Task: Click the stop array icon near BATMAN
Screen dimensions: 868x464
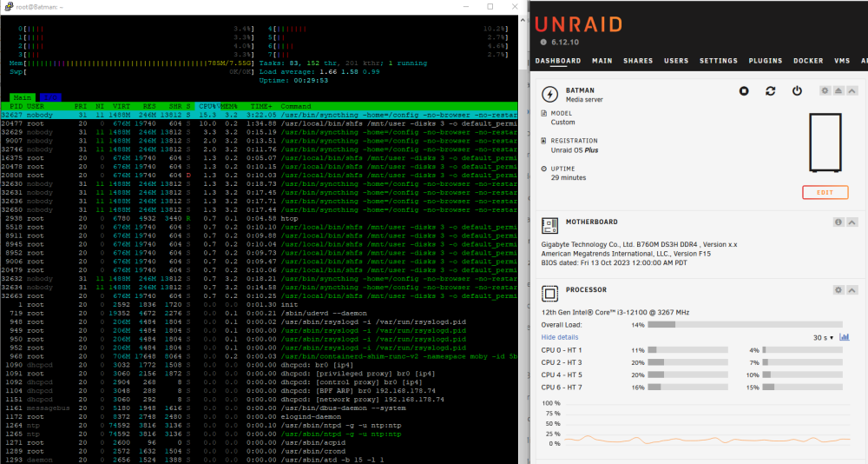Action: [744, 91]
